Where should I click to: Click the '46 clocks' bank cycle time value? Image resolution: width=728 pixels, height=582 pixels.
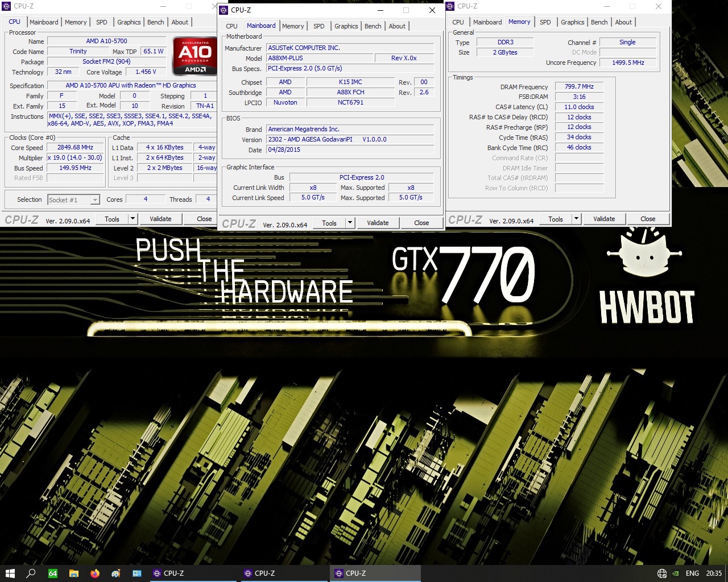tap(579, 147)
